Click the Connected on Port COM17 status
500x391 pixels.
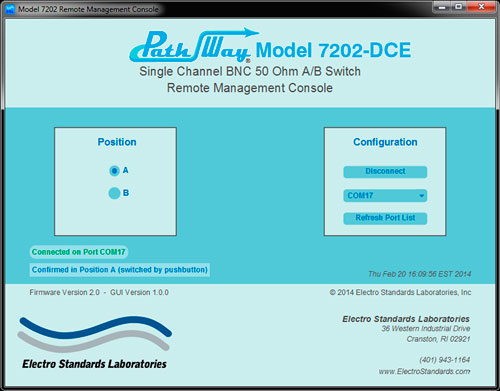(x=78, y=252)
